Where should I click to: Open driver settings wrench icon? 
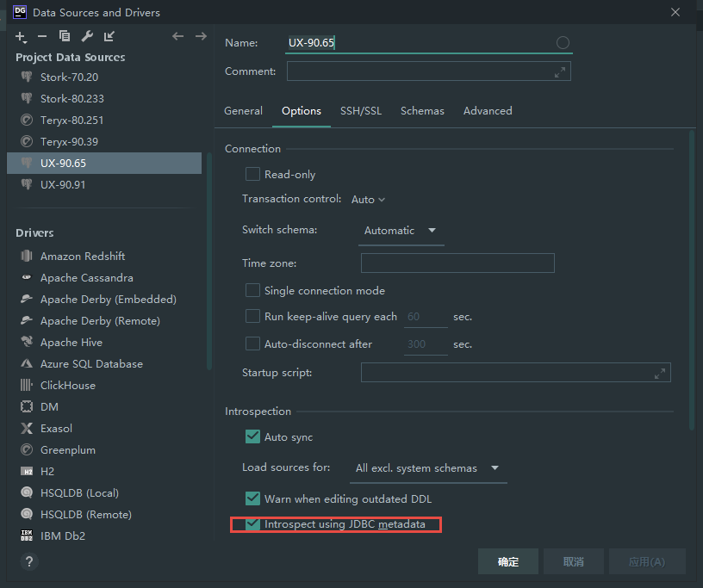coord(87,36)
